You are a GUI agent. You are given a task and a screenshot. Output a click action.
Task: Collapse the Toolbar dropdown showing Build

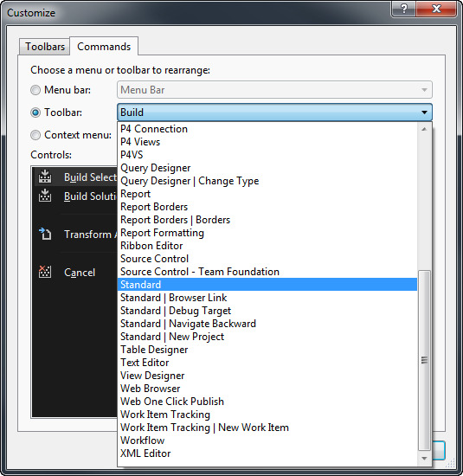(274, 112)
